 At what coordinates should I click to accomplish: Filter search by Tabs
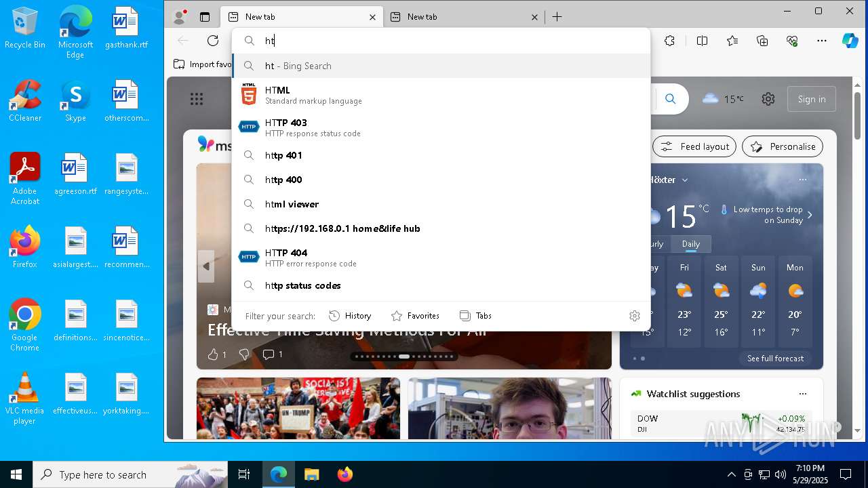[x=475, y=316]
